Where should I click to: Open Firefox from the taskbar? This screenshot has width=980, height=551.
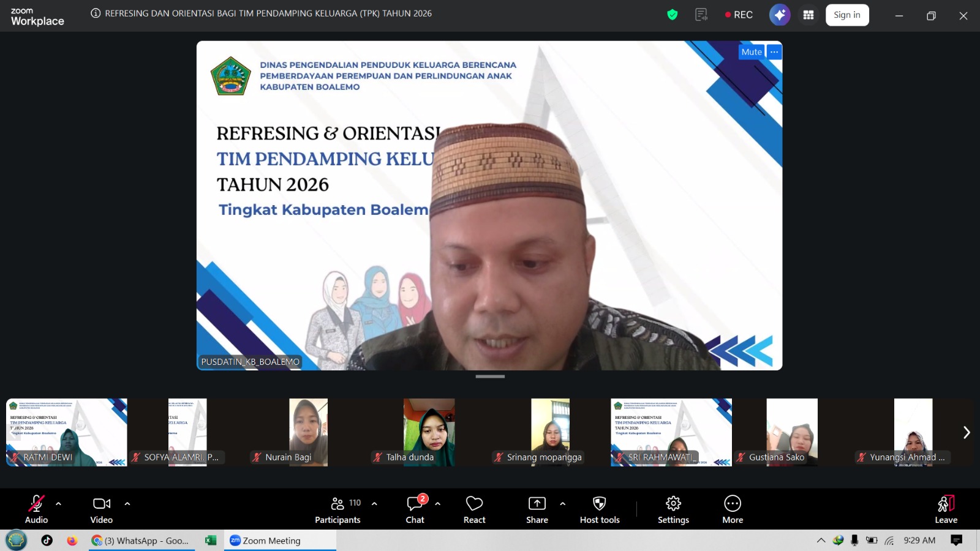click(x=72, y=540)
